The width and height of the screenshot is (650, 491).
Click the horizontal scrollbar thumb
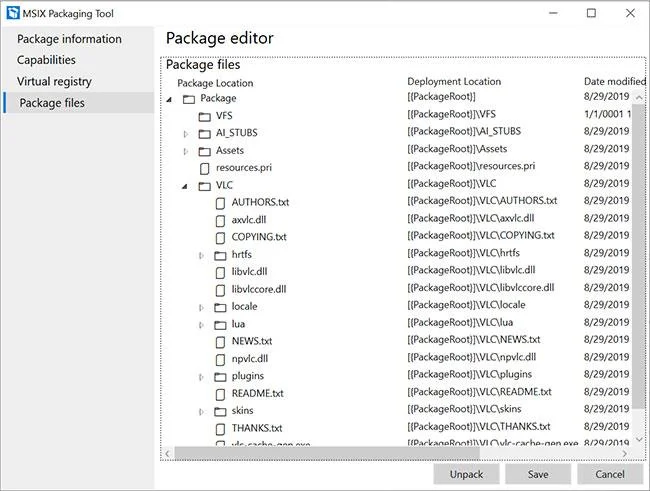pos(327,453)
